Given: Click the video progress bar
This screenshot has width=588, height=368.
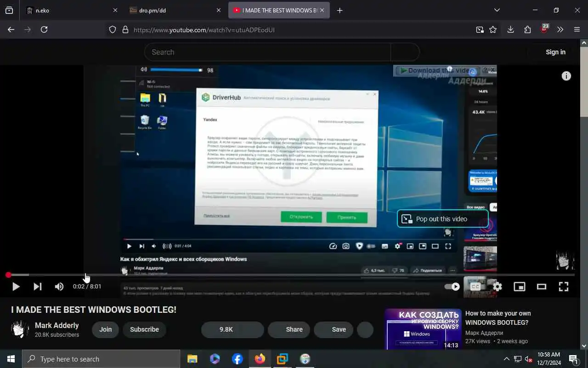Looking at the screenshot, I should [x=291, y=275].
